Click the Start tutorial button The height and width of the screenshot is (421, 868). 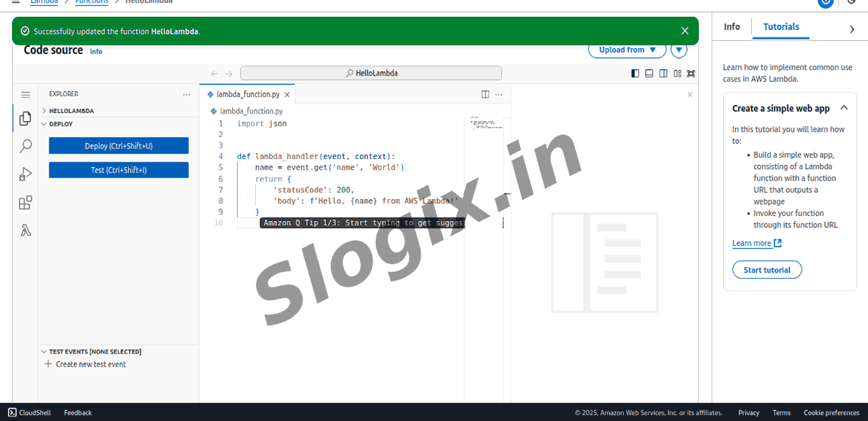[767, 270]
